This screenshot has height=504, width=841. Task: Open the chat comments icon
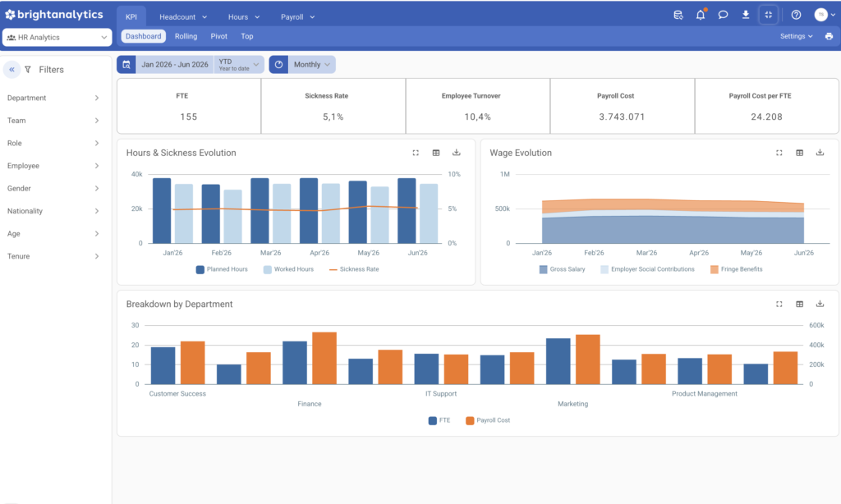723,15
